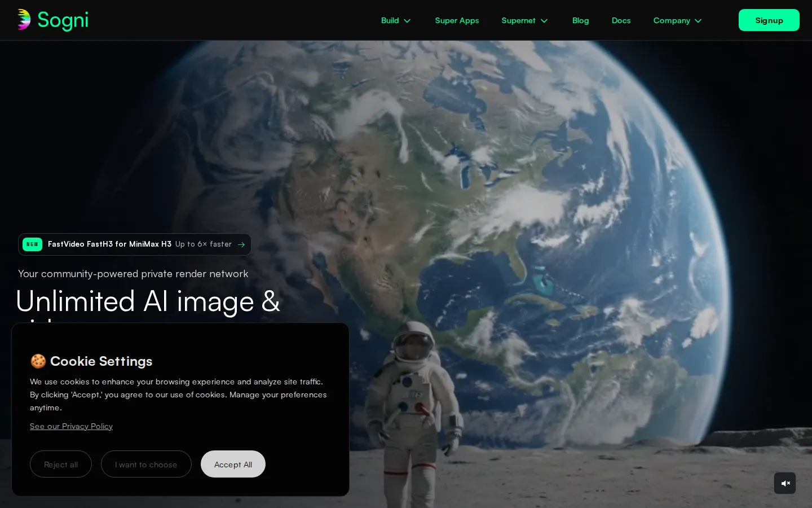
Task: Expand the Company menu
Action: [677, 20]
